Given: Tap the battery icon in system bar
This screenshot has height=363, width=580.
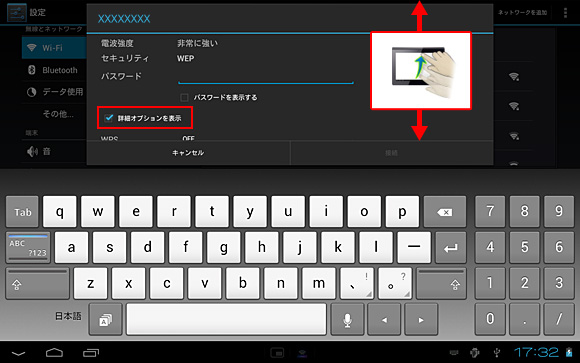Looking at the screenshot, I should tap(569, 352).
